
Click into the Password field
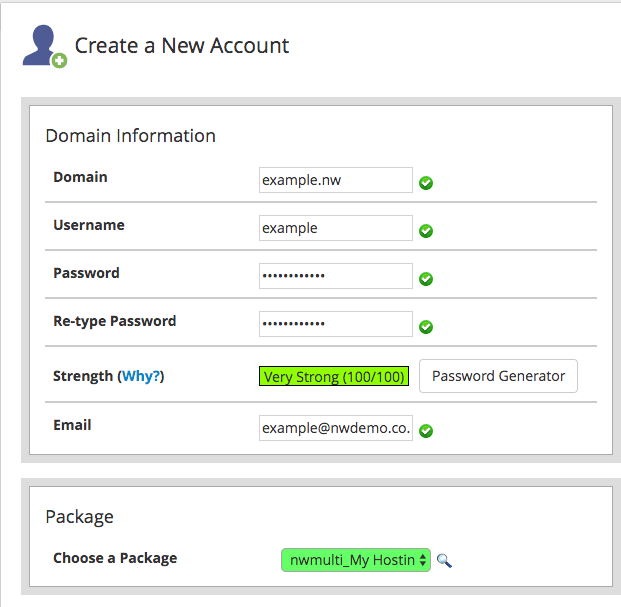[335, 276]
